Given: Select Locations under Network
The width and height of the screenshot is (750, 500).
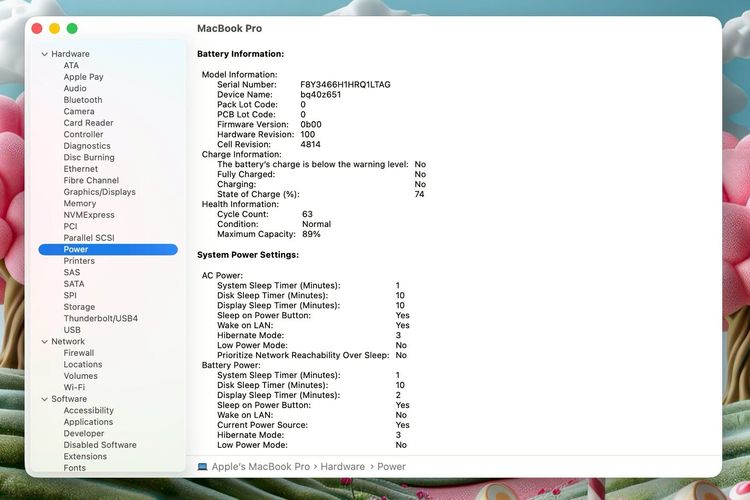Looking at the screenshot, I should coord(83,365).
